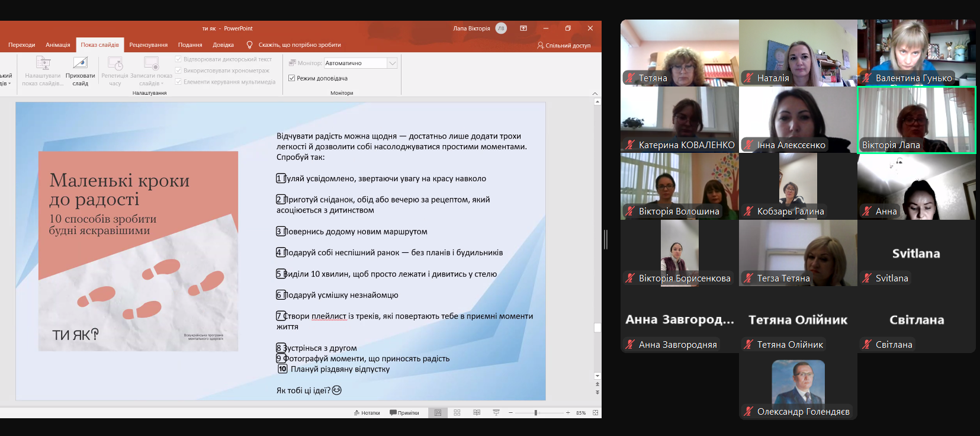Collapse the ribbon with the chevron arrow
The height and width of the screenshot is (436, 980).
tap(595, 93)
